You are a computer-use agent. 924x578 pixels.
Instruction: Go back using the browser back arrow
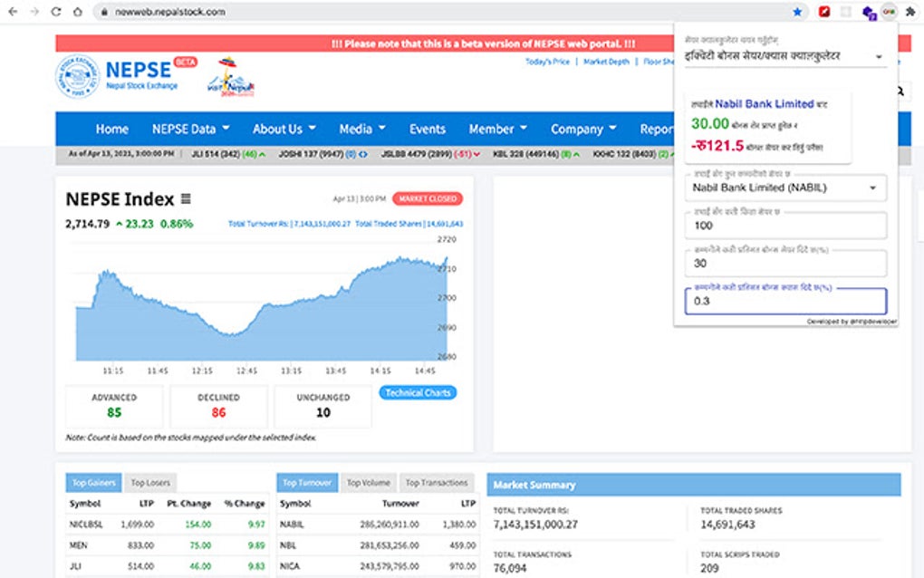[x=13, y=11]
